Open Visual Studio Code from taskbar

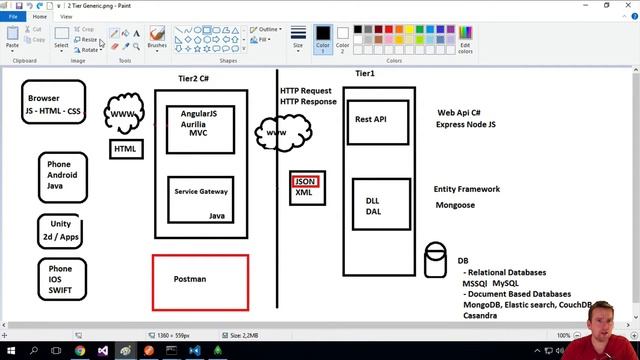click(195, 351)
